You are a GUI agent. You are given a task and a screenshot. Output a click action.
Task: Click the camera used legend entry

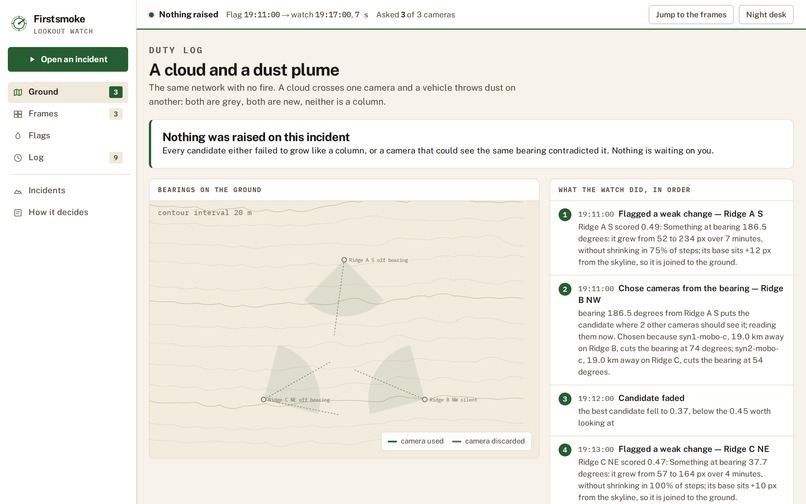tap(416, 441)
